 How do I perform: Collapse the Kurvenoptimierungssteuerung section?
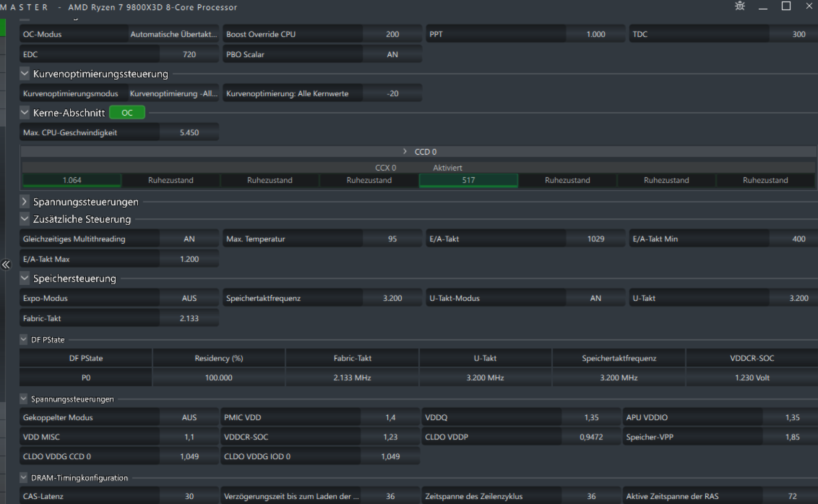point(24,74)
